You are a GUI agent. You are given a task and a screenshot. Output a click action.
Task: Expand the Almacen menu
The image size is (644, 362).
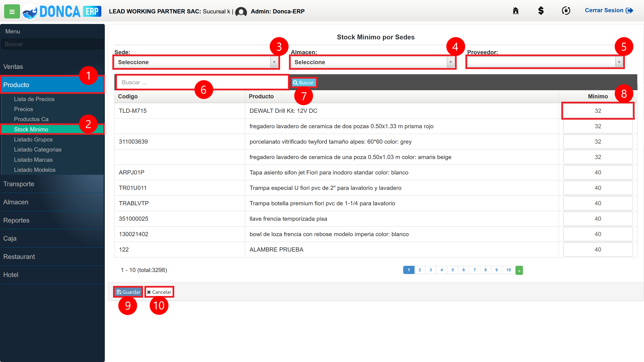tap(52, 202)
